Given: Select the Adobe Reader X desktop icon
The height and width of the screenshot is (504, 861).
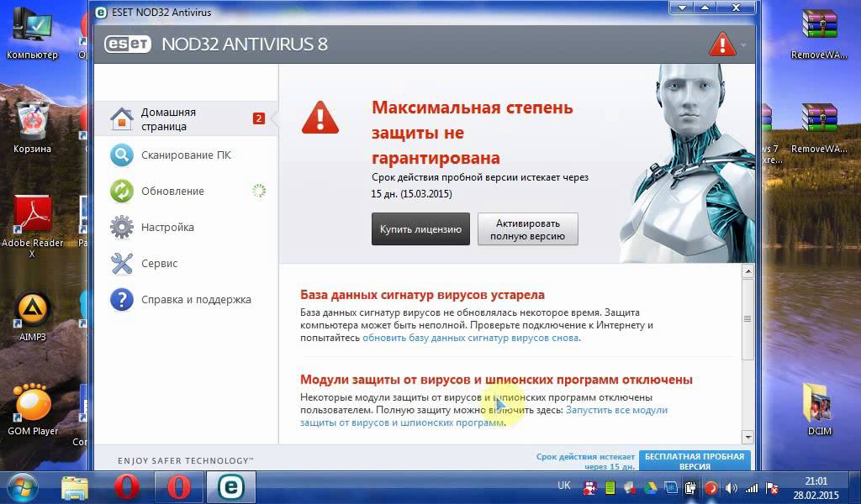Looking at the screenshot, I should (x=33, y=226).
